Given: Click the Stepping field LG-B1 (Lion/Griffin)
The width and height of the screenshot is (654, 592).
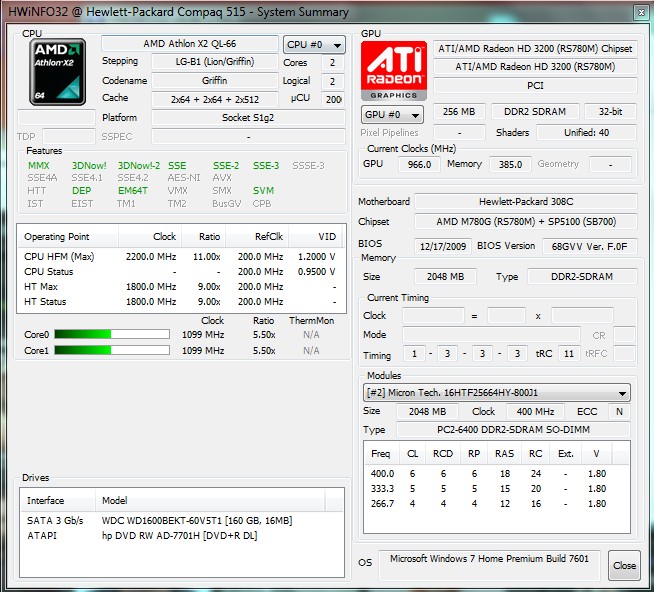Looking at the screenshot, I should 215,62.
